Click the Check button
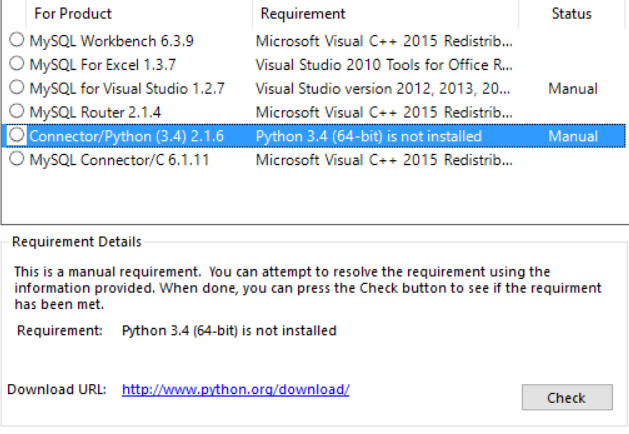 pos(567,397)
